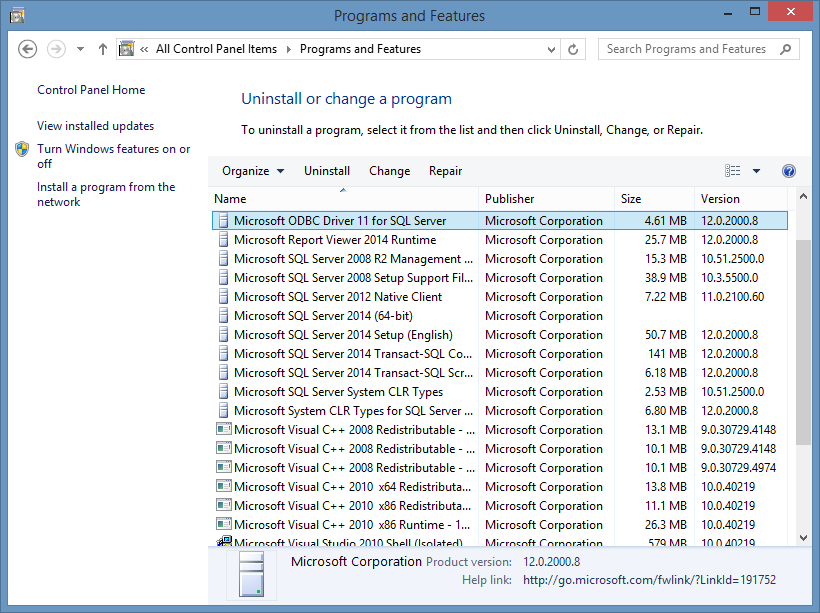
Task: Click icon of Visual C++ 2010 x64 Redistributable
Action: coord(224,486)
